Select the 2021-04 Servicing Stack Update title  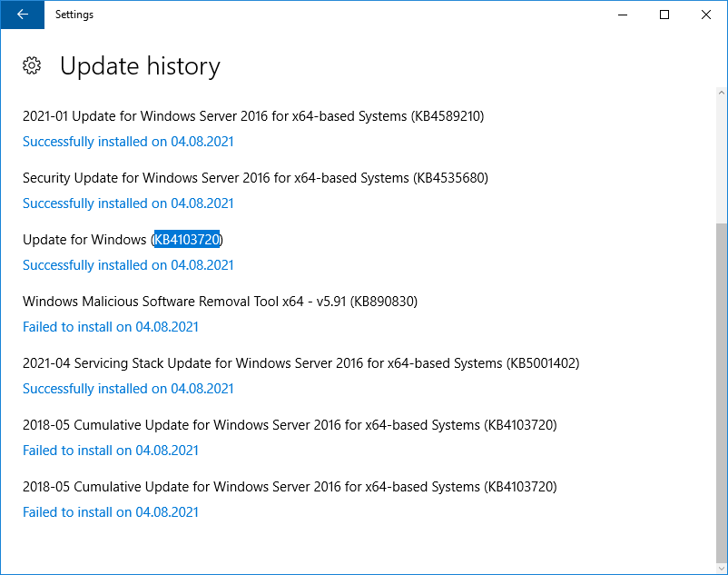pyautogui.click(x=300, y=363)
